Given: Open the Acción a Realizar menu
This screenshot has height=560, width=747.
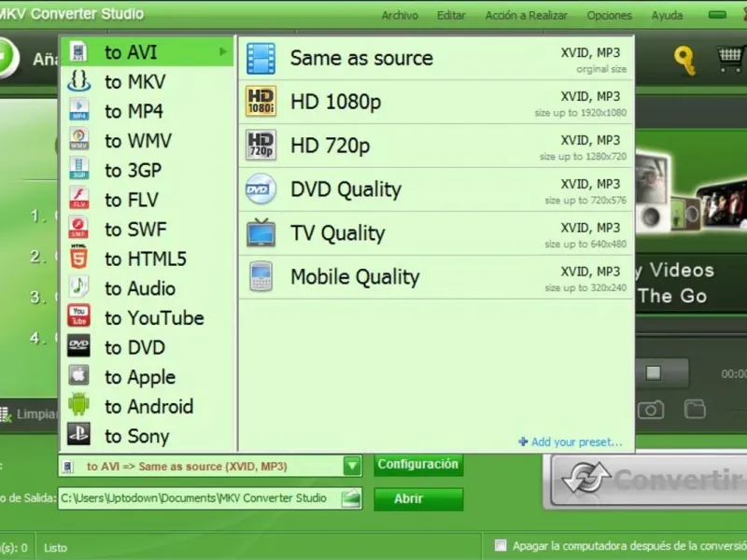Looking at the screenshot, I should [x=526, y=16].
